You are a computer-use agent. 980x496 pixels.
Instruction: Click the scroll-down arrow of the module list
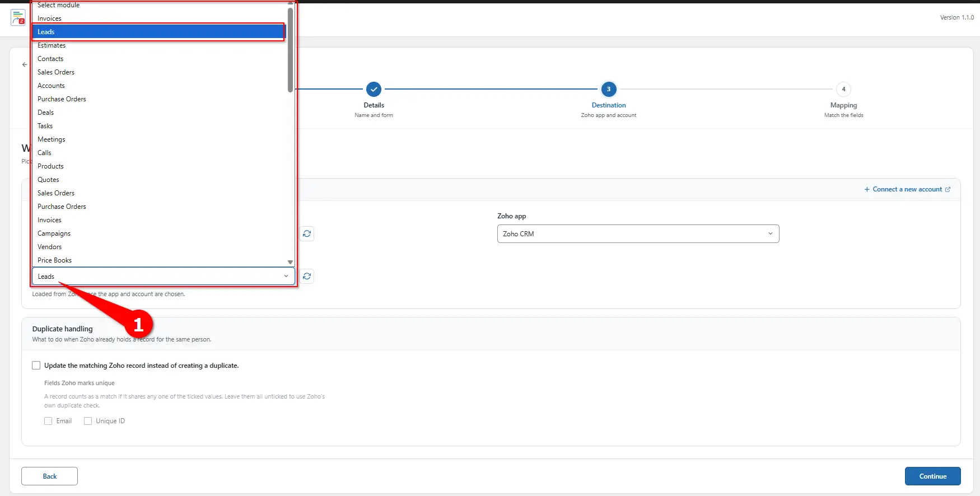(x=290, y=262)
